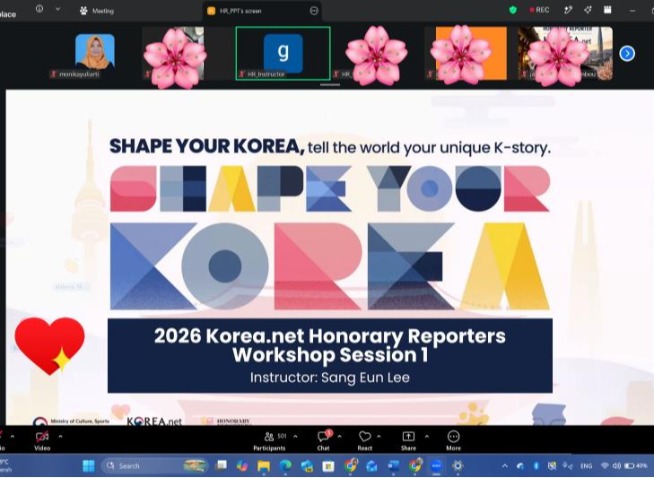Open the Meeting tab at top
Image resolution: width=654 pixels, height=478 pixels.
point(97,11)
